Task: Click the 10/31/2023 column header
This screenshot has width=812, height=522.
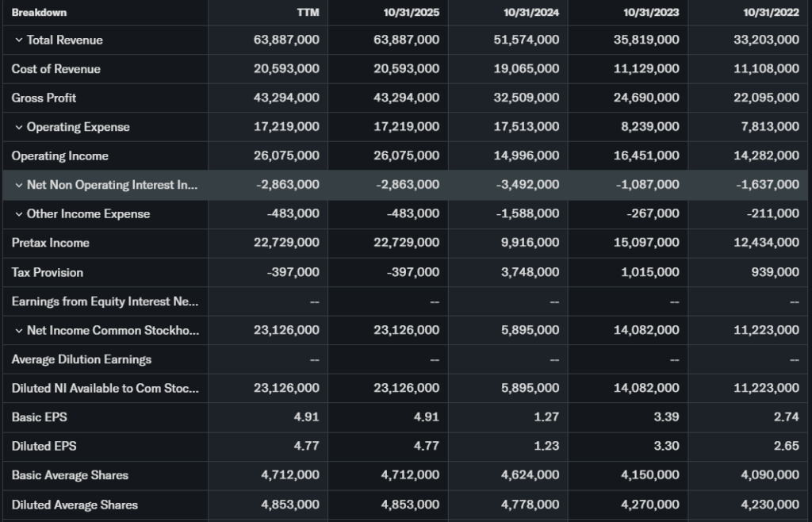Action: point(651,13)
